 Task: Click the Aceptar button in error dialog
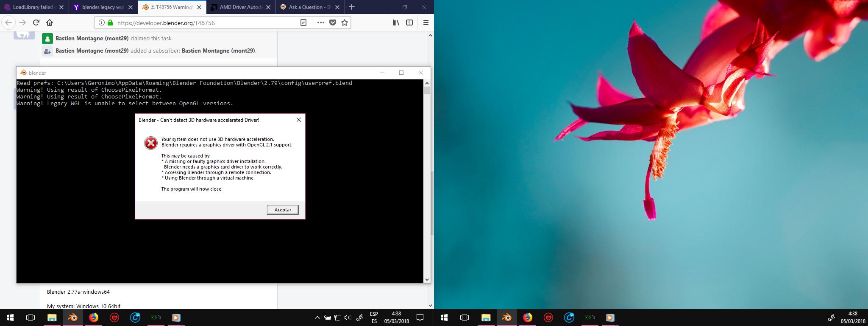pos(283,210)
